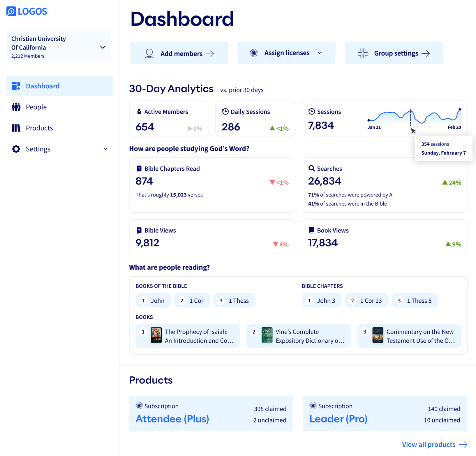
Task: Click the 654 active members value
Action: pos(145,127)
